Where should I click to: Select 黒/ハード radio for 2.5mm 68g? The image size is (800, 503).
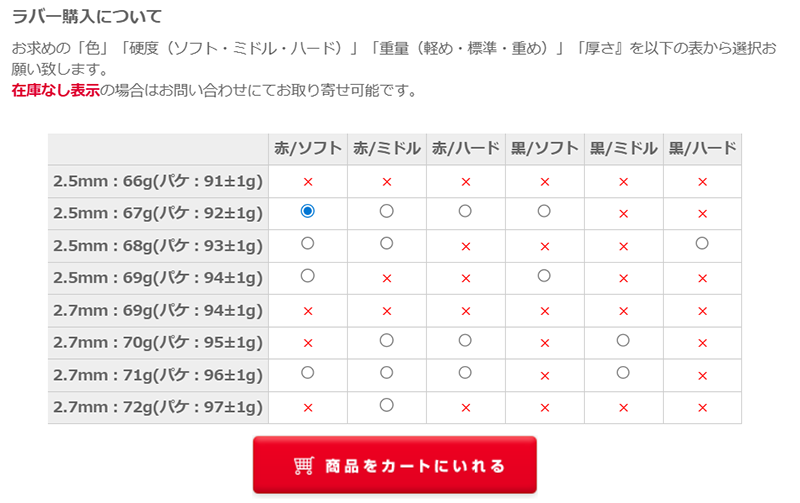pos(702,243)
